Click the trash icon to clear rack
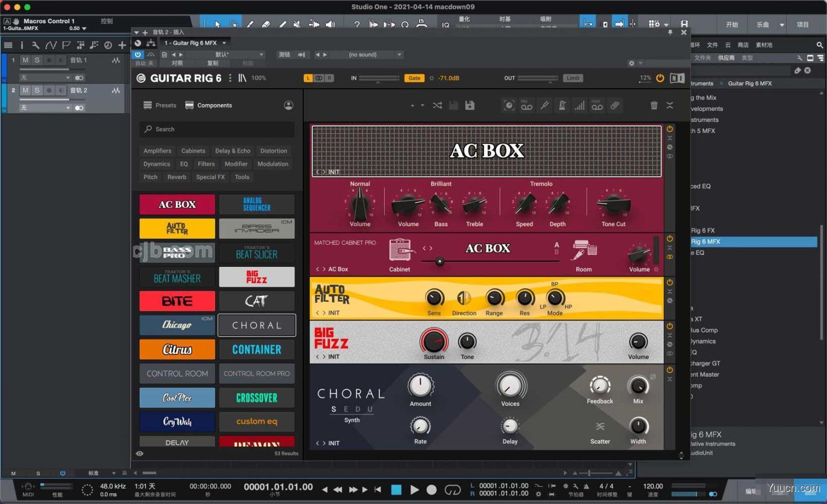Image resolution: width=827 pixels, height=504 pixels. (654, 105)
